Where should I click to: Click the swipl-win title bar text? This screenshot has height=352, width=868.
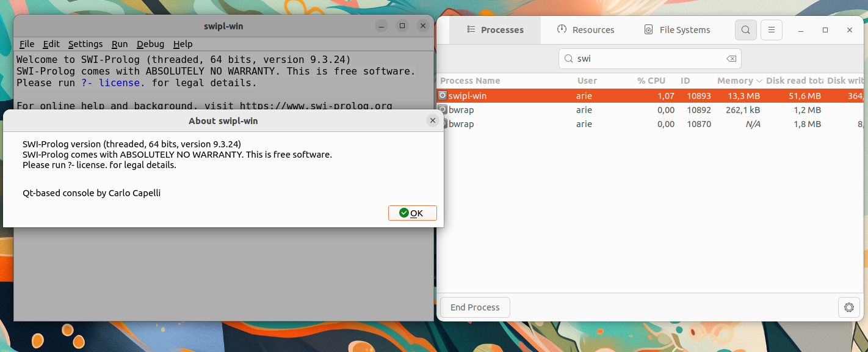[223, 26]
